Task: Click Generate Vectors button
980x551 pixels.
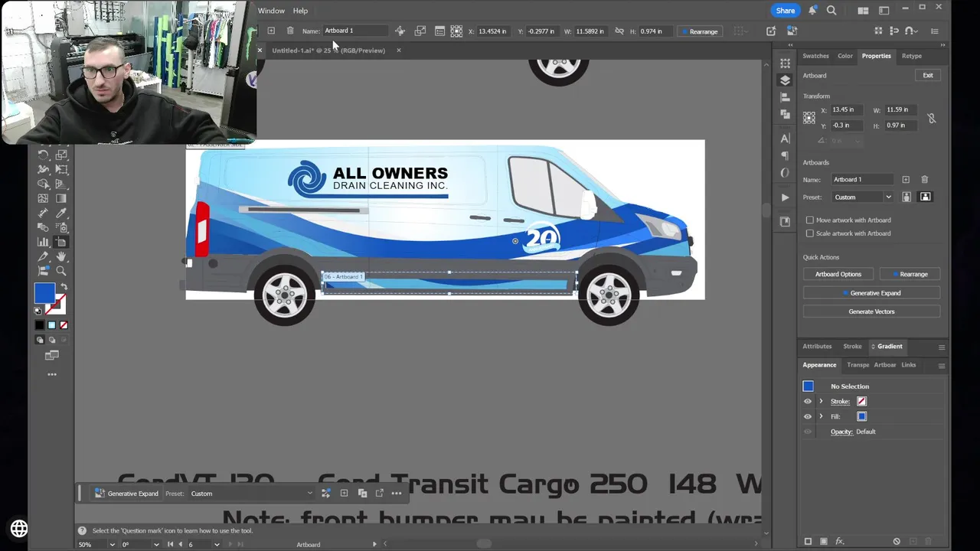Action: (x=871, y=311)
